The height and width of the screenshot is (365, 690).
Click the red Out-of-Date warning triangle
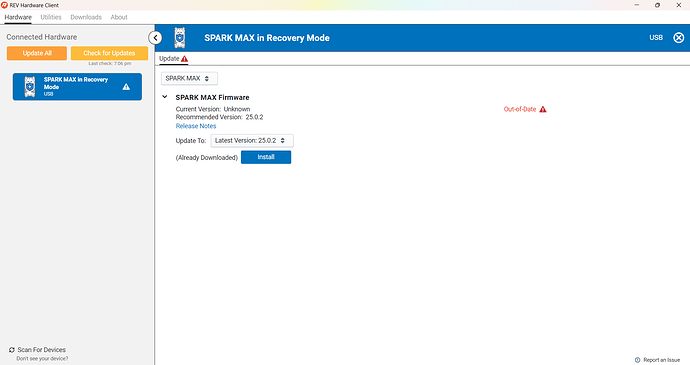click(x=543, y=109)
